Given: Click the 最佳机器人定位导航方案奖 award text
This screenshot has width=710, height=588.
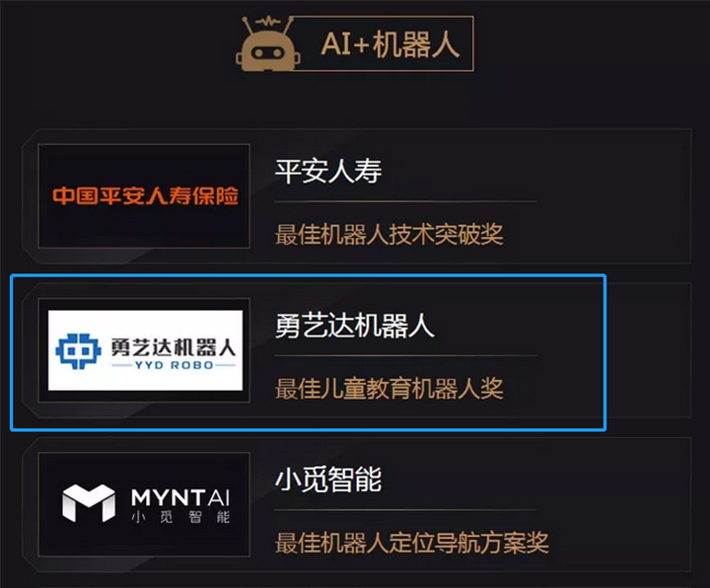Looking at the screenshot, I should point(411,543).
